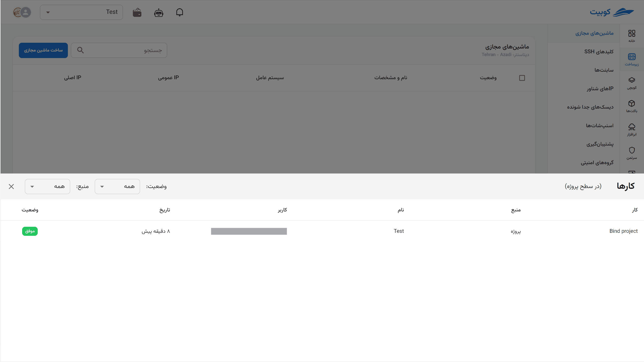This screenshot has width=644, height=362.
Task: Open IPهای شناور menu item
Action: 584,88
